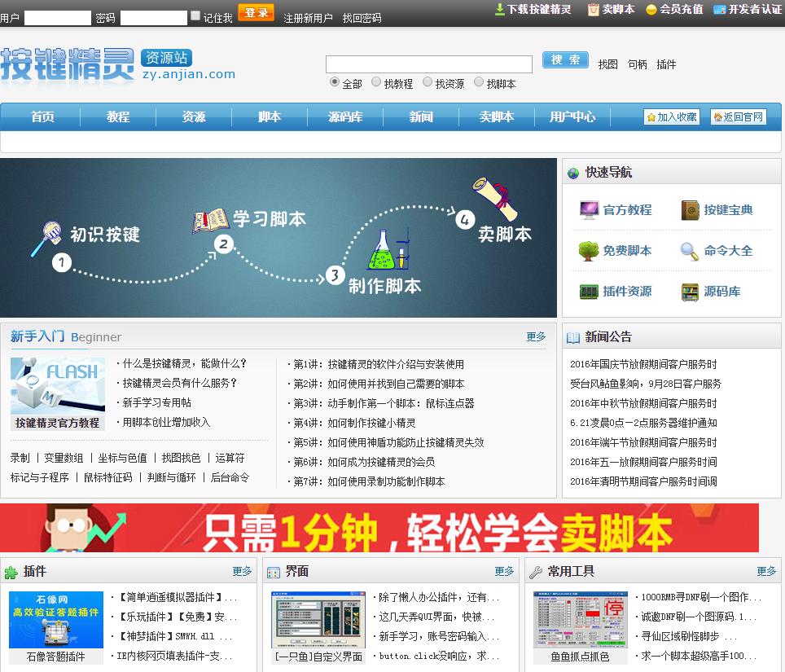Click the 源码库 bookshelf icon

pos(690,292)
